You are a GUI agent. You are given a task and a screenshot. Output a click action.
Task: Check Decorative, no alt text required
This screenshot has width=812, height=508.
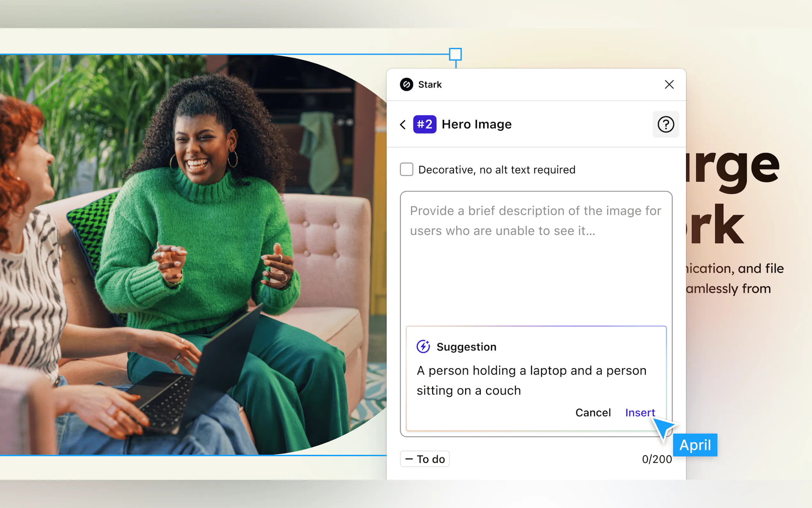pyautogui.click(x=406, y=169)
